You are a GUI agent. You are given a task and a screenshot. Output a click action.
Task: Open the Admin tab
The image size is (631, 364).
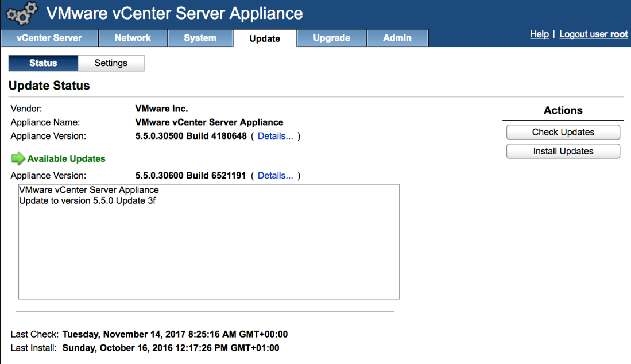click(397, 38)
